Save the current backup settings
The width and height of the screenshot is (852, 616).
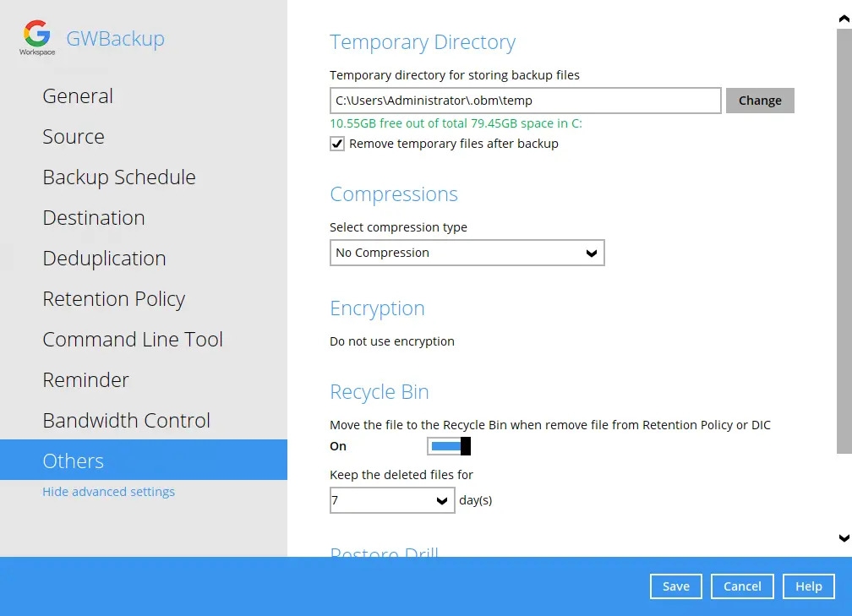coord(675,586)
